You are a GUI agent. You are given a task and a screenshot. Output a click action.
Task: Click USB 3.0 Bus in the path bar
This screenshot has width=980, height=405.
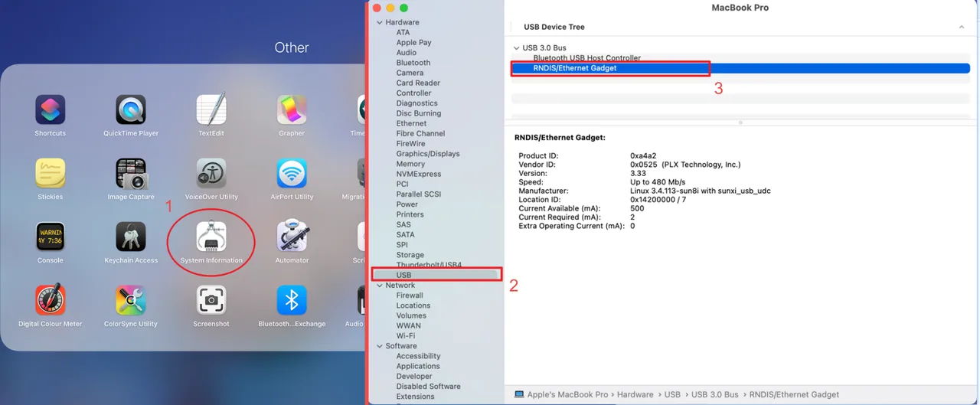pos(715,395)
